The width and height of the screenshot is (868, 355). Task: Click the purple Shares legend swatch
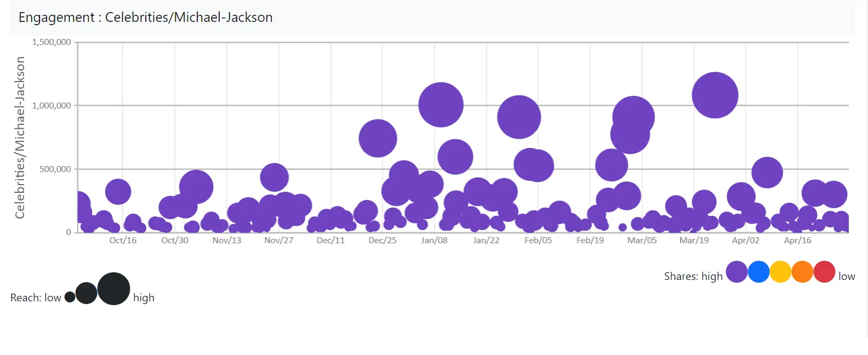[736, 272]
